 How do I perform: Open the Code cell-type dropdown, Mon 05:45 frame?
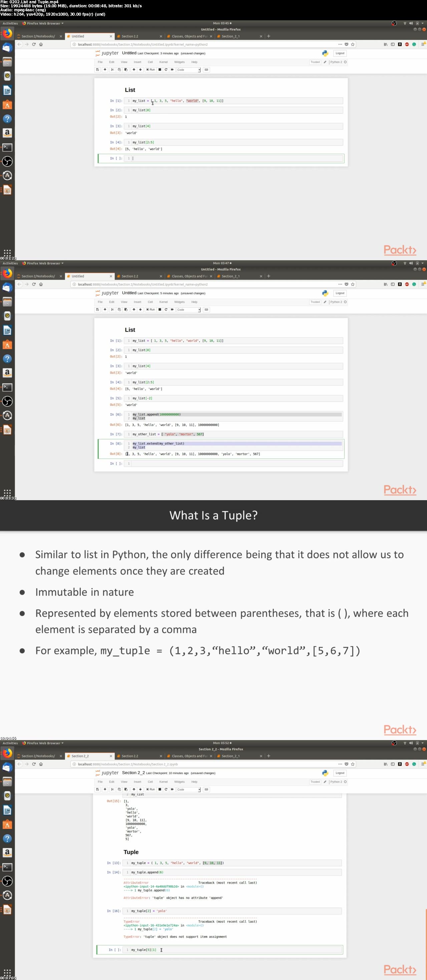[188, 70]
